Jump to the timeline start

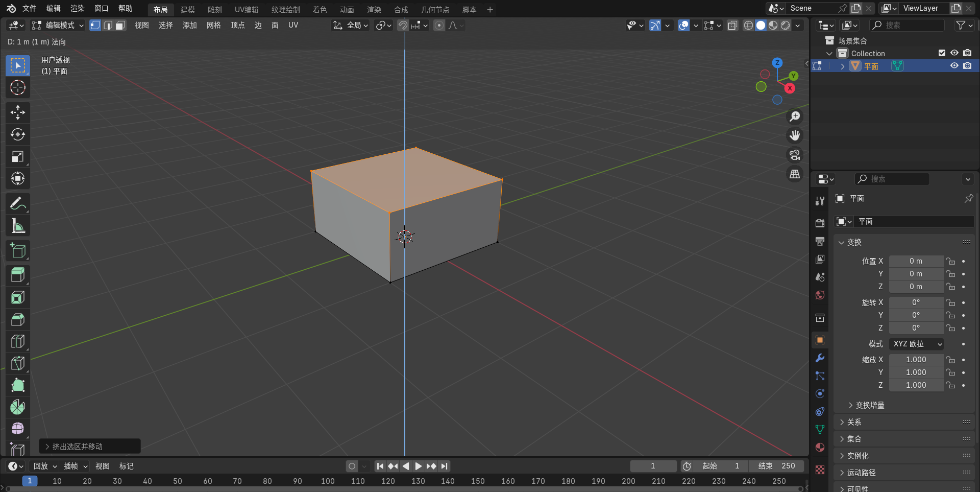tap(380, 466)
